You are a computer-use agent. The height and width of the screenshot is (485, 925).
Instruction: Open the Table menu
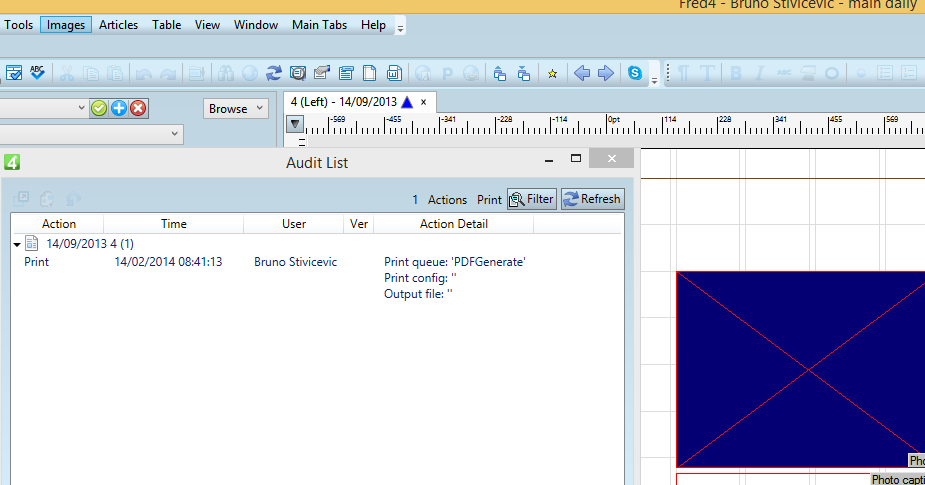coord(166,25)
